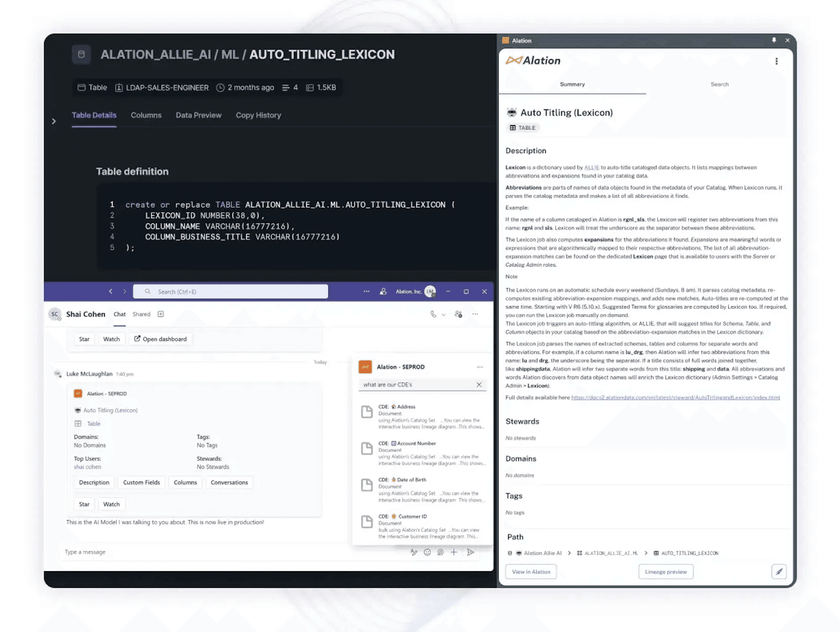The width and height of the screenshot is (840, 632).
Task: Open the Table Details tab
Action: 94,115
